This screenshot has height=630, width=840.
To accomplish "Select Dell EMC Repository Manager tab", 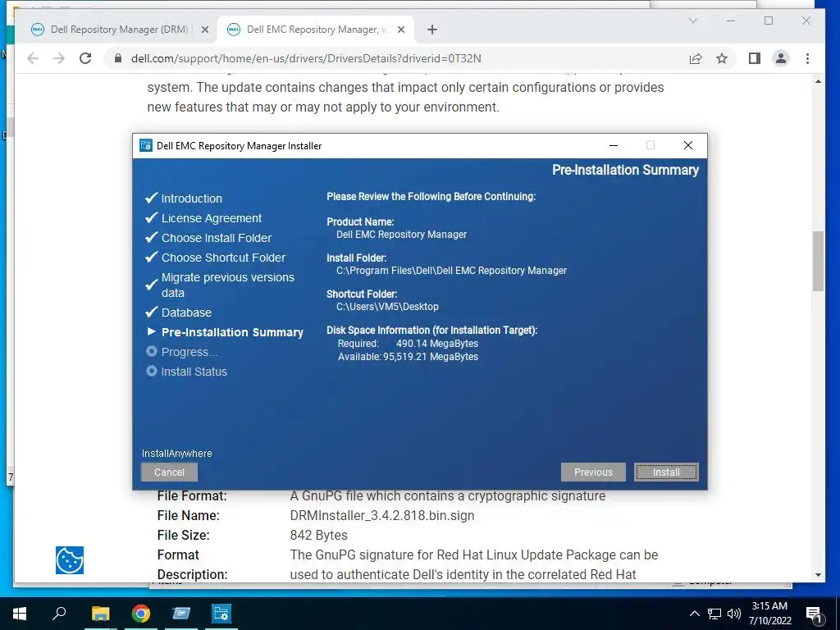I will [316, 30].
